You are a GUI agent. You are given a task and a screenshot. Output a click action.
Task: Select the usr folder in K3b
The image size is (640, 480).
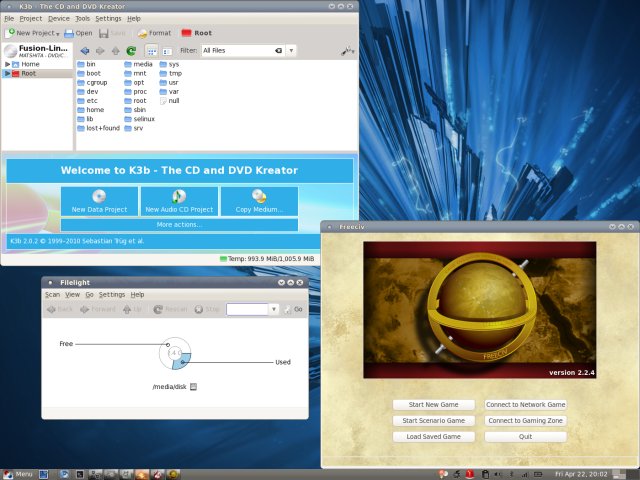pyautogui.click(x=169, y=82)
